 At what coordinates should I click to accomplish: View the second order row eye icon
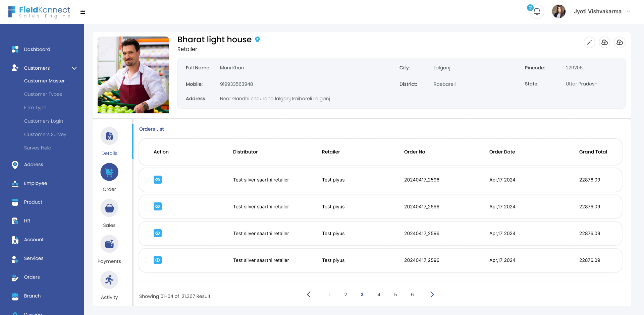tap(158, 206)
